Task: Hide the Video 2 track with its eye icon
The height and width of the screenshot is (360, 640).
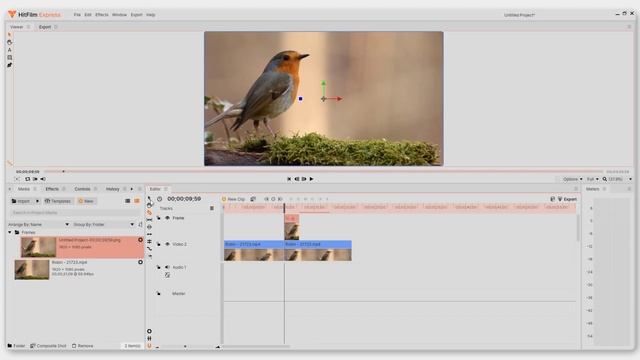Action: pos(167,244)
